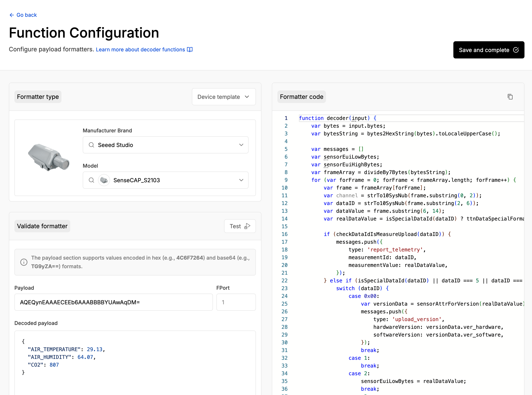Click the info icon in payload notice
Viewport: 532px width, 395px height.
[24, 262]
